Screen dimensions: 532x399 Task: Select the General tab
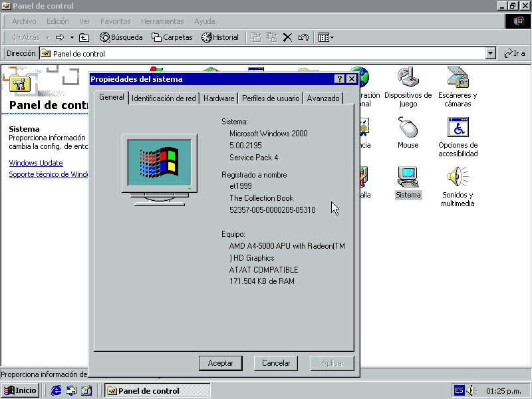(111, 97)
